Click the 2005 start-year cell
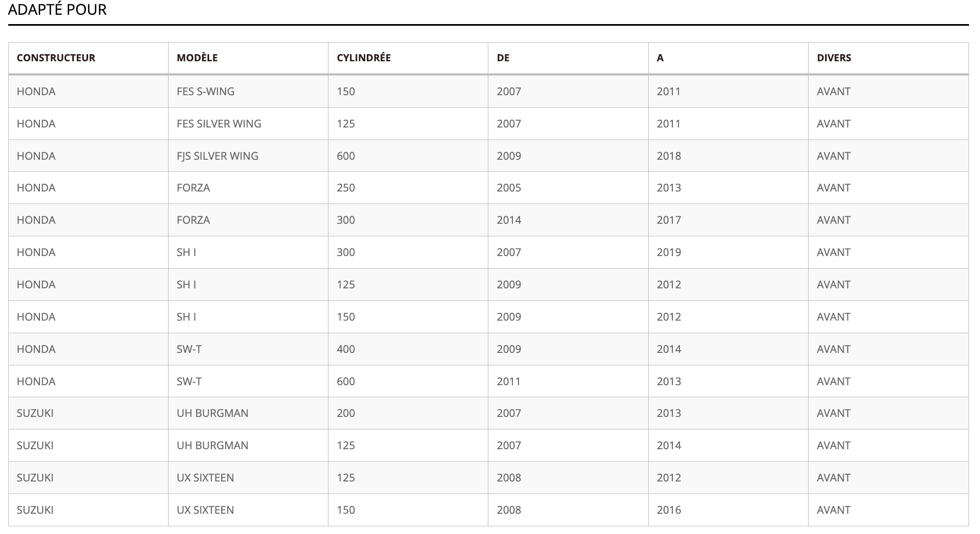The height and width of the screenshot is (534, 980). click(x=509, y=188)
